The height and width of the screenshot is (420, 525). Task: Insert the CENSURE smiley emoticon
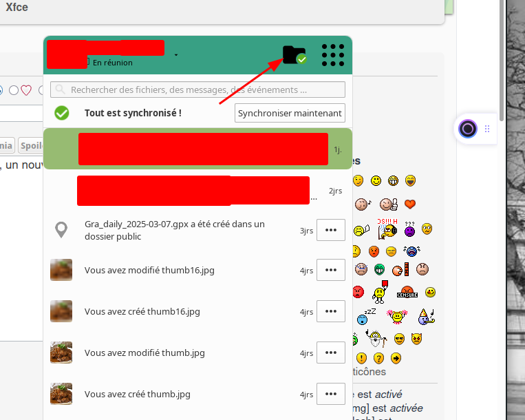click(x=407, y=292)
